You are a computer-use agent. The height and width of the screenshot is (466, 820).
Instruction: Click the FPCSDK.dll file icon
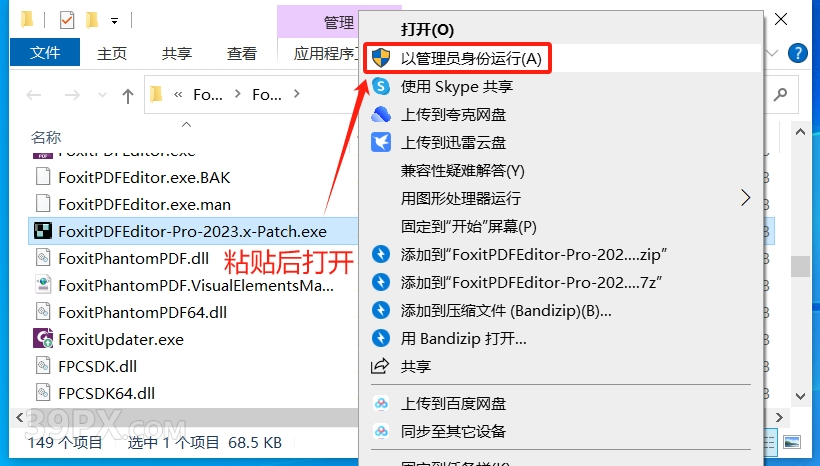[43, 366]
